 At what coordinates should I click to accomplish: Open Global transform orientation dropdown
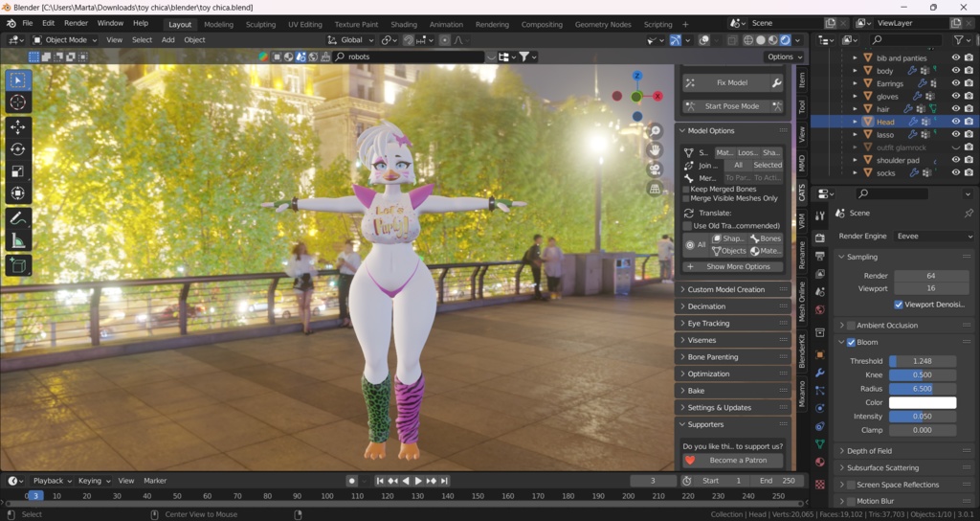click(x=350, y=40)
